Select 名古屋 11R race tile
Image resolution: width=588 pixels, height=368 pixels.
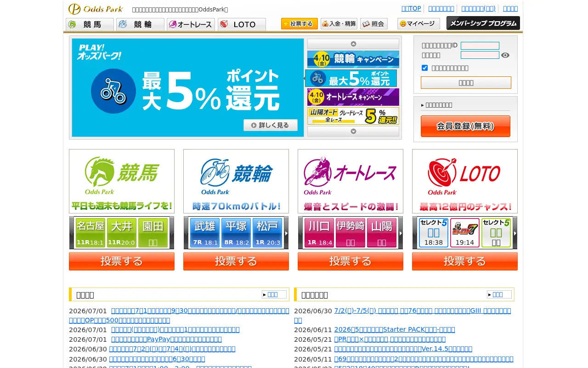pos(90,233)
